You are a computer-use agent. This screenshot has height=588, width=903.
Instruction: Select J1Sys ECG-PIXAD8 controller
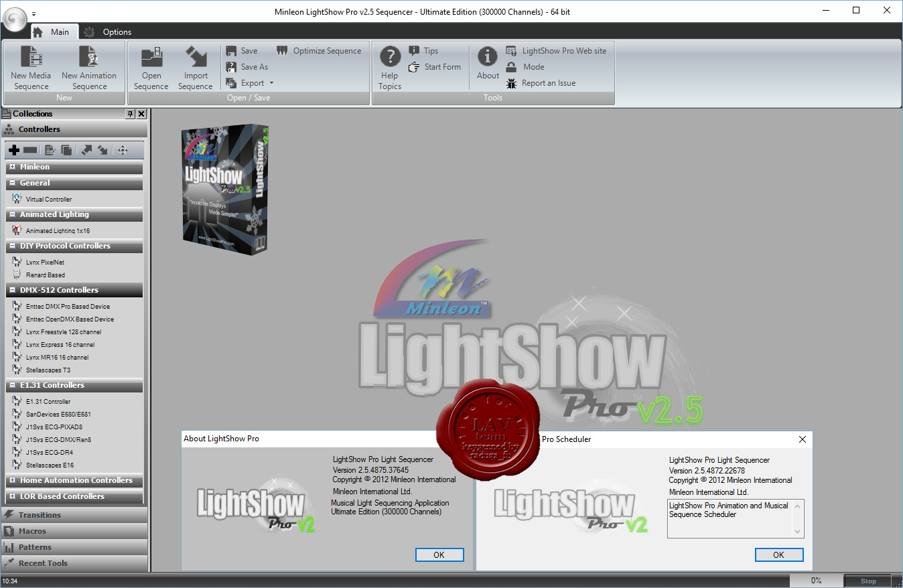click(54, 427)
